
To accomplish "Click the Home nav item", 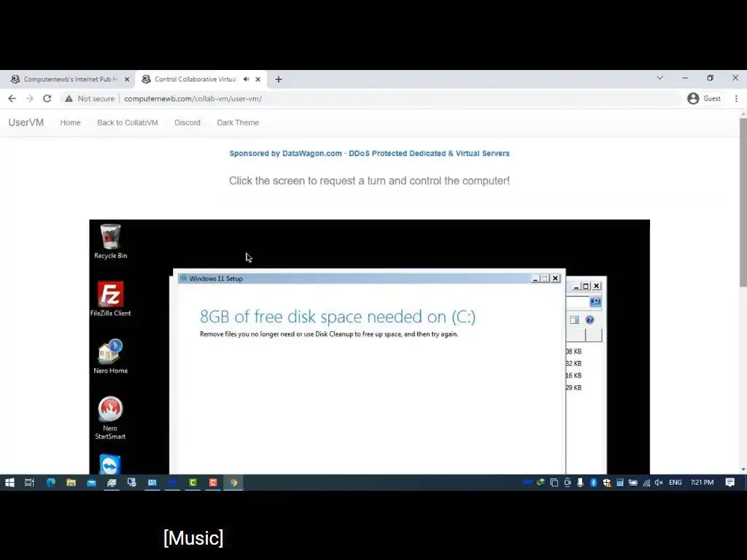I will point(70,122).
